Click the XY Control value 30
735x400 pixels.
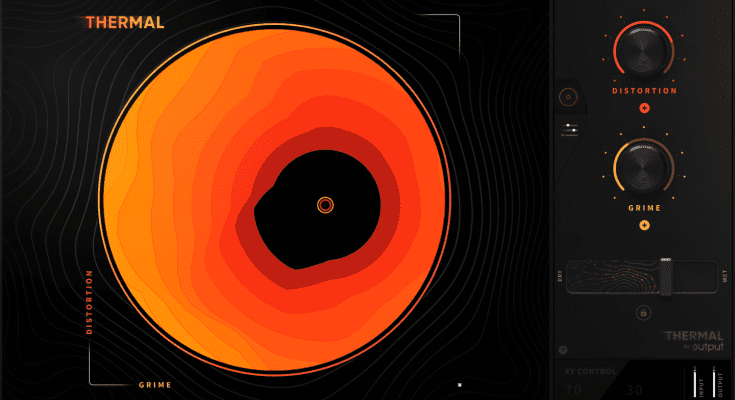tap(635, 390)
